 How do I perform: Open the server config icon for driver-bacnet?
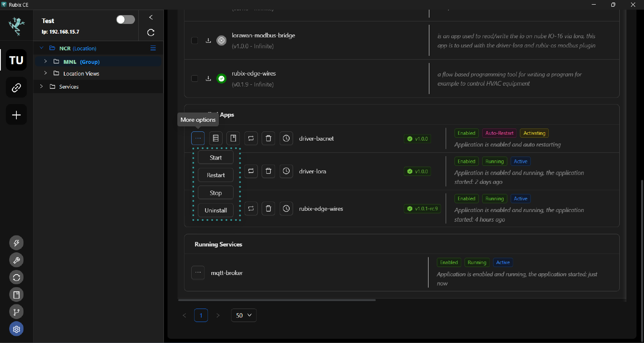[x=216, y=138]
